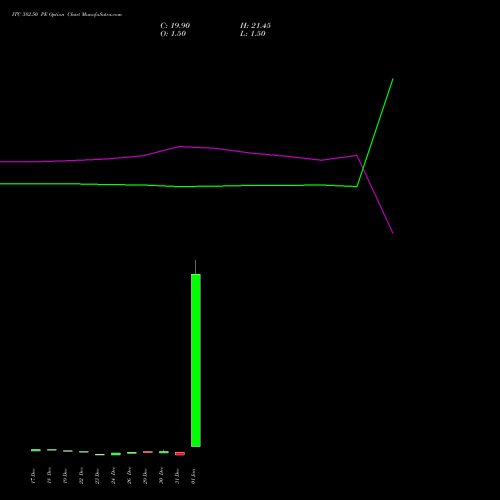This screenshot has height=500, width=500.
Task: Click the bottom end of the purple indicator line
Action: [x=393, y=233]
